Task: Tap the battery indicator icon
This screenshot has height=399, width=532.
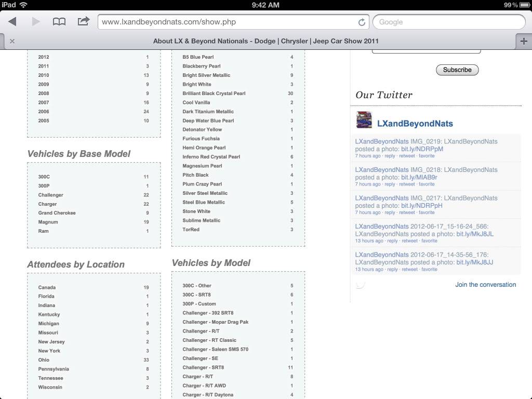Action: [524, 5]
